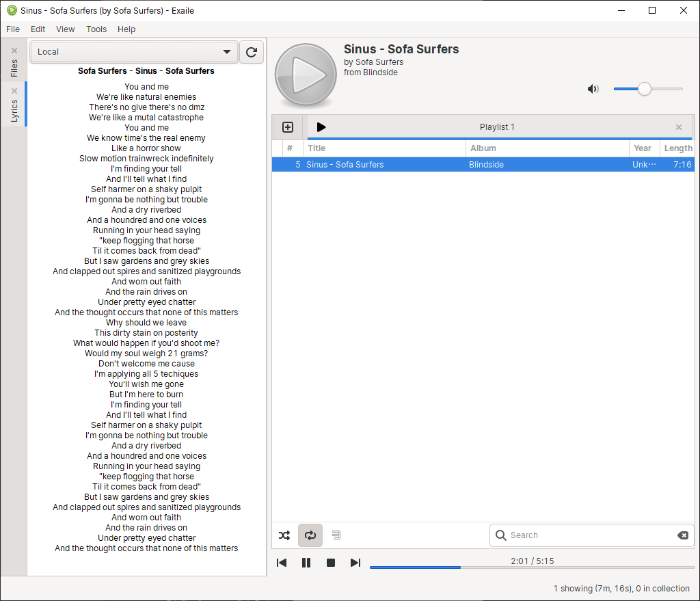Close the Lyrics sidebar tab
This screenshot has width=700, height=601.
(x=14, y=91)
